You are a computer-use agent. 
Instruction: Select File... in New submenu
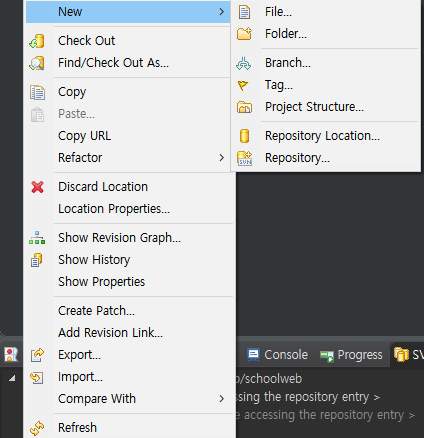(326, 12)
